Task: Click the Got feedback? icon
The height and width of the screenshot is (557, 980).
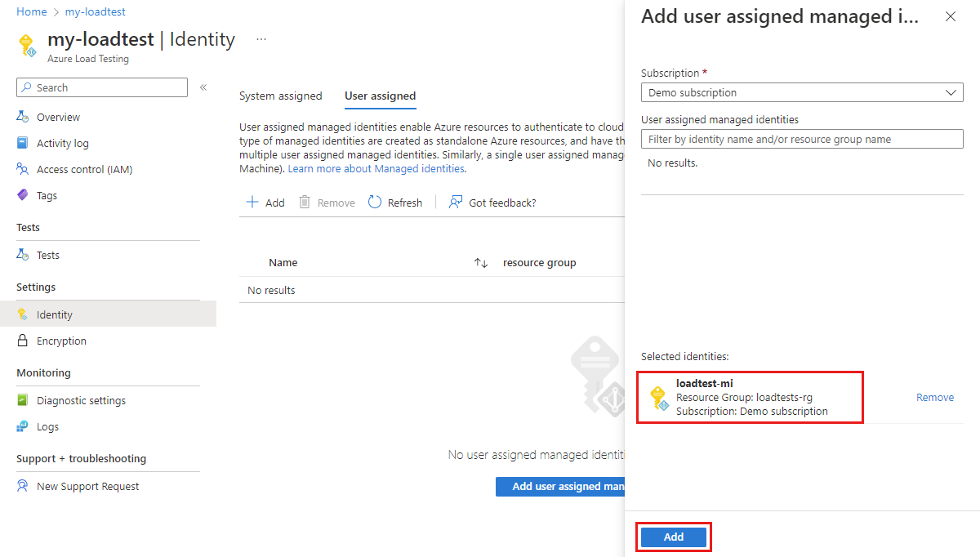Action: (x=455, y=202)
